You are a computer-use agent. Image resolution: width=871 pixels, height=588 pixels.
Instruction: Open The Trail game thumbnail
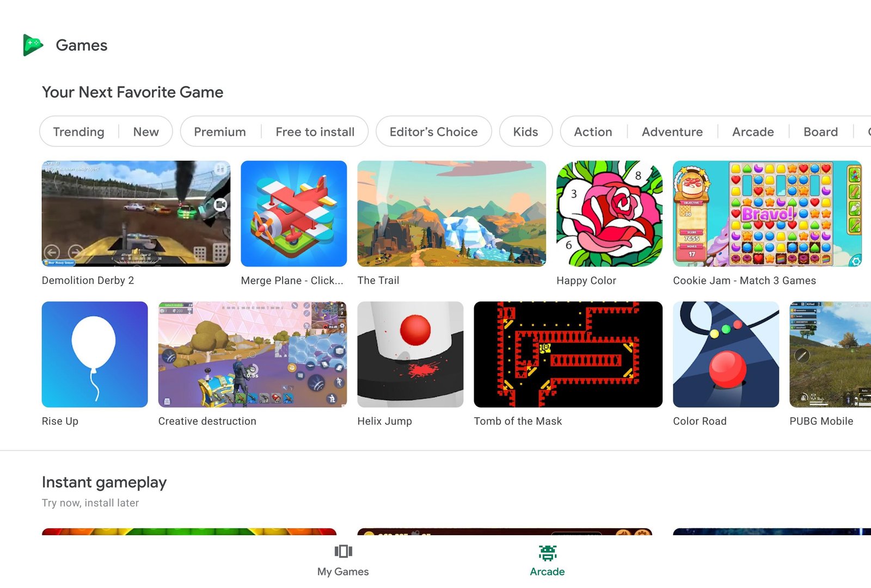[x=452, y=213]
